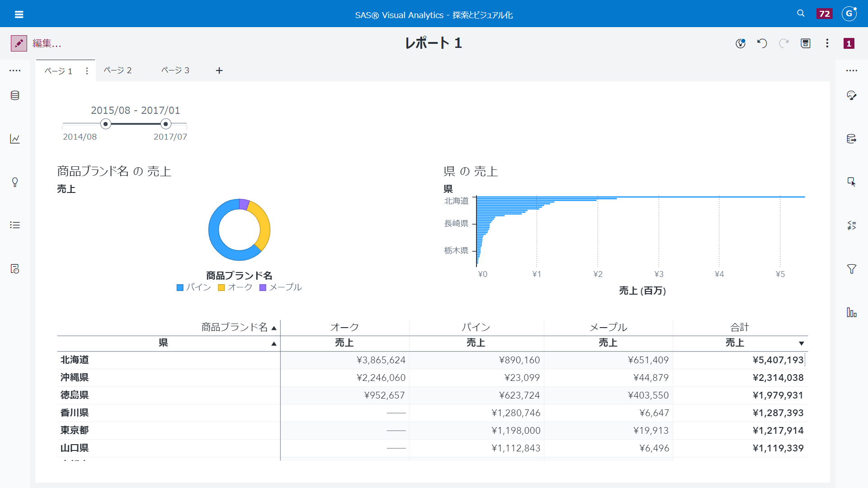The image size is (868, 488).
Task: Sort the 合計 売上 descending arrow
Action: 802,344
